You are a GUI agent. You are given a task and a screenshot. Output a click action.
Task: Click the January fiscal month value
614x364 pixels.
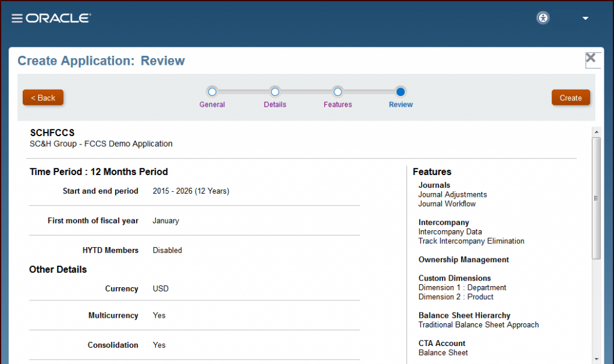[x=165, y=221]
